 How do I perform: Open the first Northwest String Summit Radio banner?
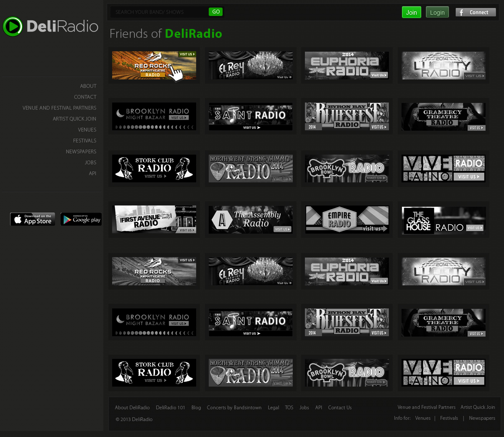[251, 168]
